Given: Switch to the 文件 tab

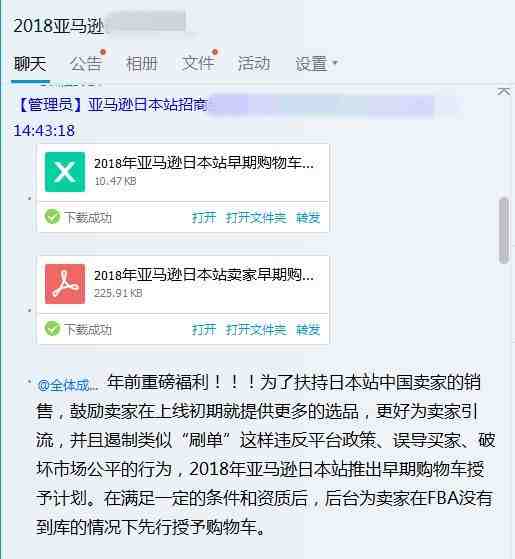Looking at the screenshot, I should 198,64.
